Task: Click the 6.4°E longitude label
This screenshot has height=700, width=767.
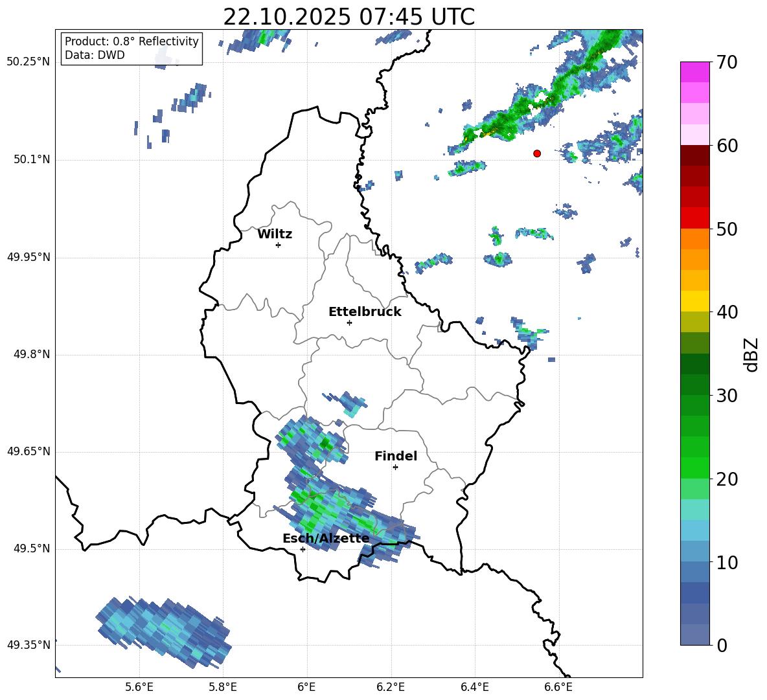Action: [474, 687]
